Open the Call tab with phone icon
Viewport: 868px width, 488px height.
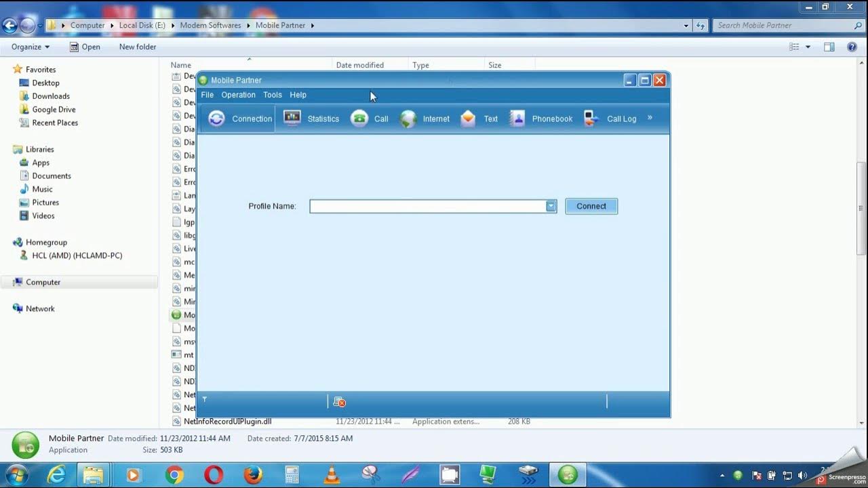point(370,119)
